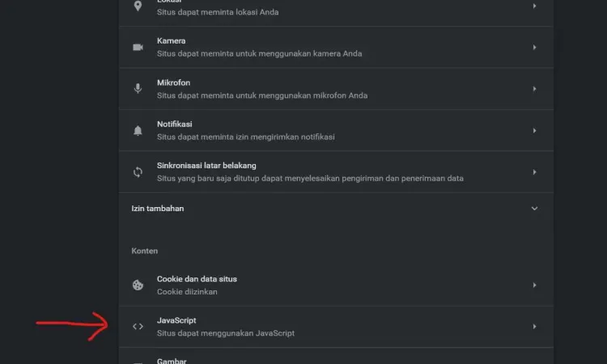Open Cookie dan data situs arrow
The height and width of the screenshot is (364, 607).
[534, 285]
